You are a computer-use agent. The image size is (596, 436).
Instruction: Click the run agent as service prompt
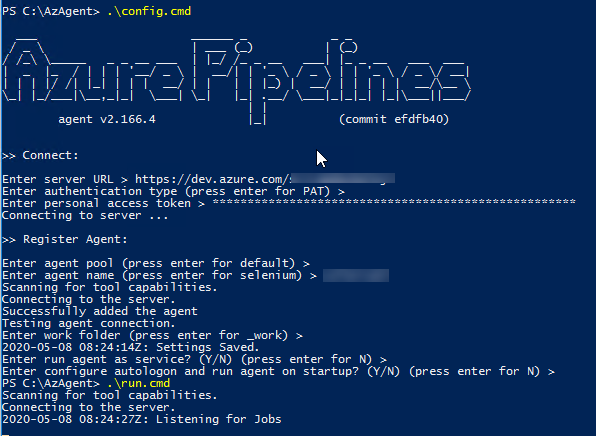point(194,359)
